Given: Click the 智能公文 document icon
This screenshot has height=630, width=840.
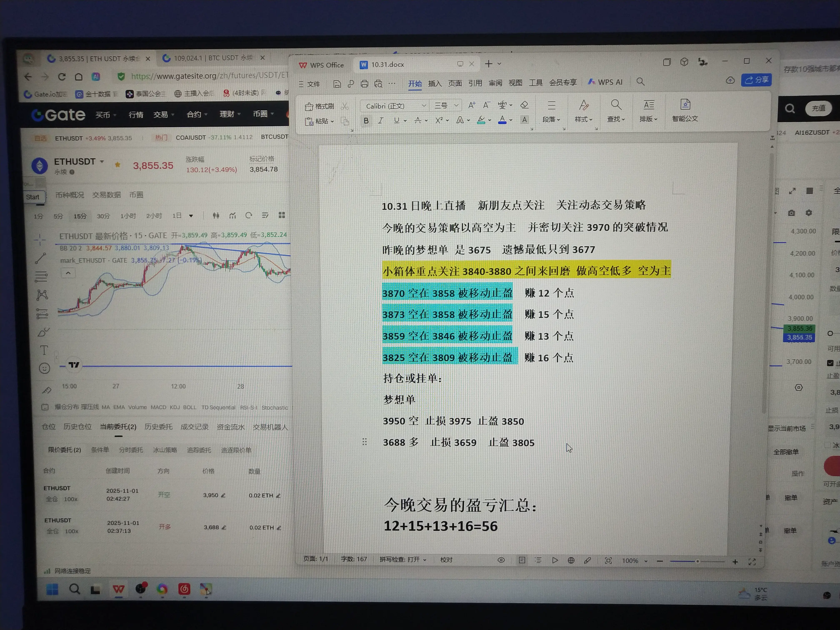Looking at the screenshot, I should [685, 105].
